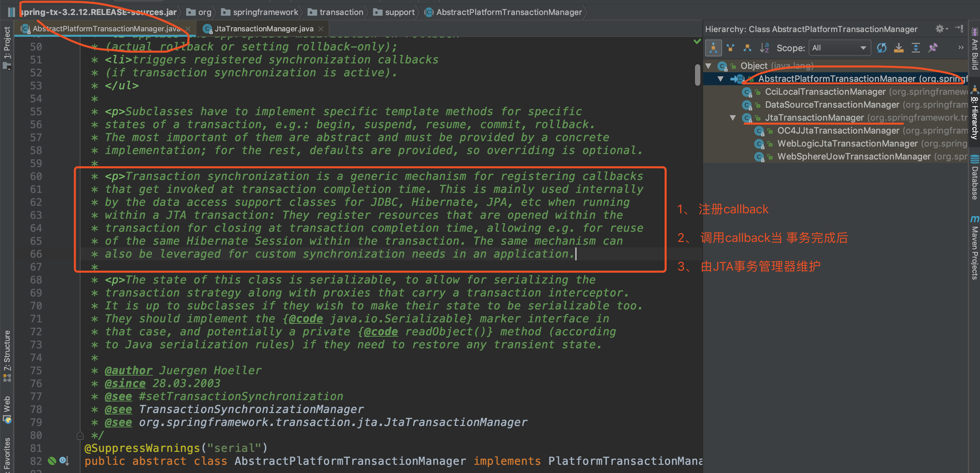Open the Scope combo box set to All
Screen dimensions: 980x473
click(x=840, y=48)
